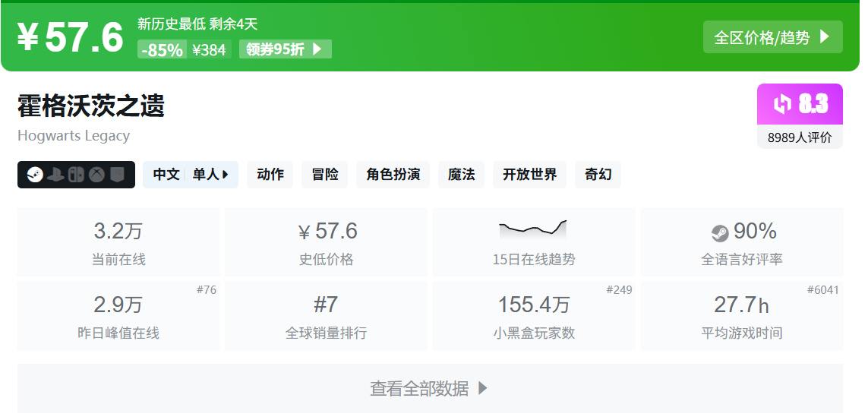Screen dimensions: 868x420
Task: Select the Epic Games platform icon
Action: (118, 175)
